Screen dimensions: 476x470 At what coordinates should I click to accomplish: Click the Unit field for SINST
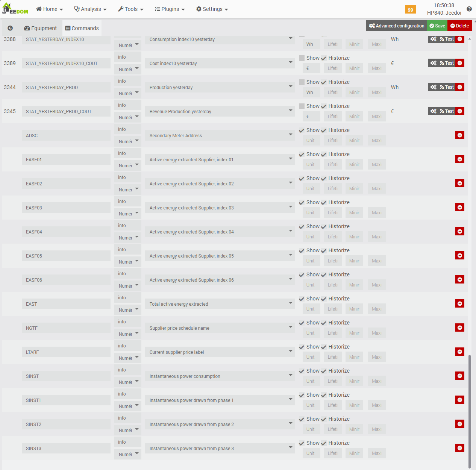point(311,381)
